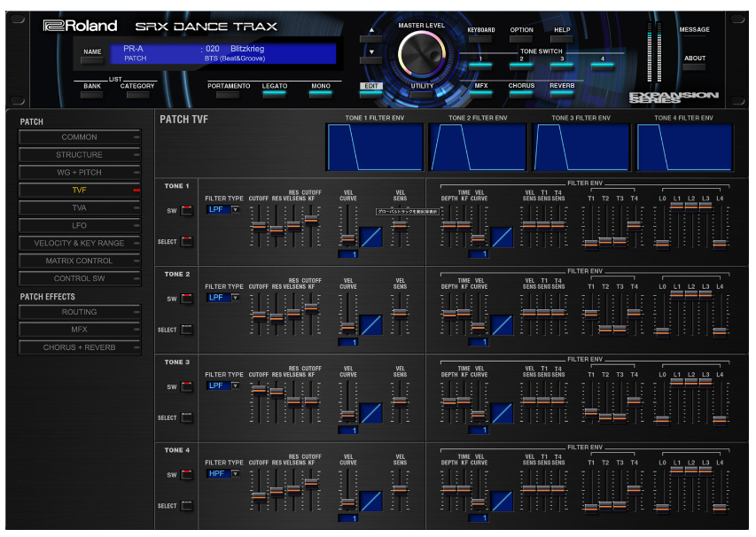Toggle Tone 3 SW switch
This screenshot has width=756, height=537.
click(187, 386)
